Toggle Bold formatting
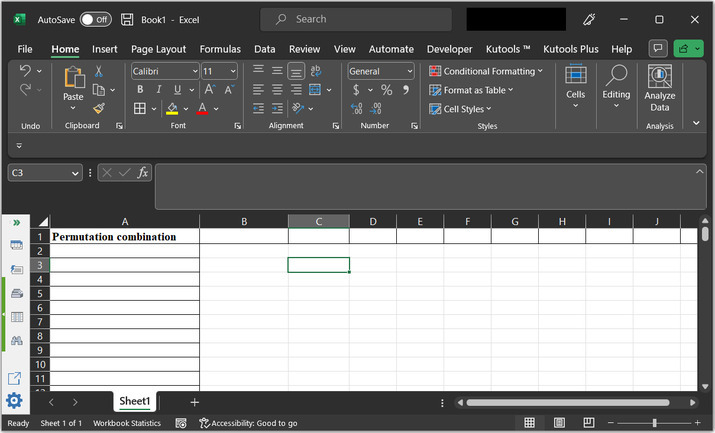715x433 pixels. (x=139, y=90)
